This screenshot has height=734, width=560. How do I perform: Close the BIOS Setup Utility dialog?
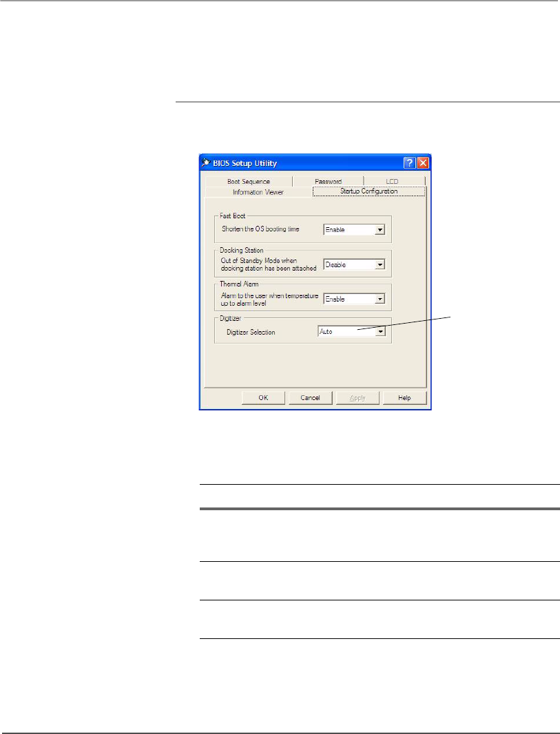point(423,163)
